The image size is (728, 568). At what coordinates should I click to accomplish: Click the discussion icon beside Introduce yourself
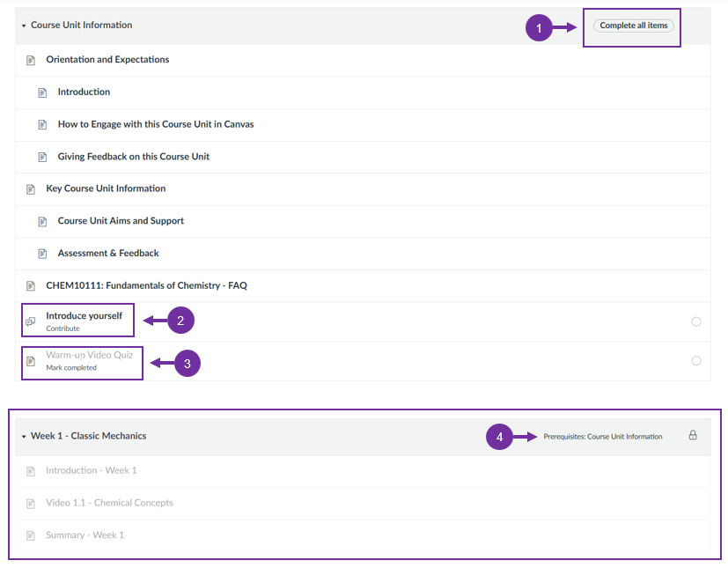pos(31,321)
